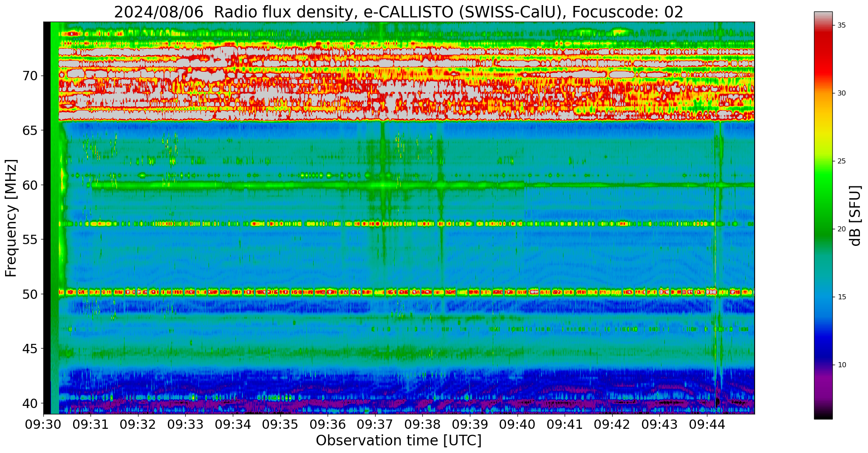Image resolution: width=868 pixels, height=453 pixels.
Task: Click the 'Observation time [UTC]' axis label
Action: 399,441
